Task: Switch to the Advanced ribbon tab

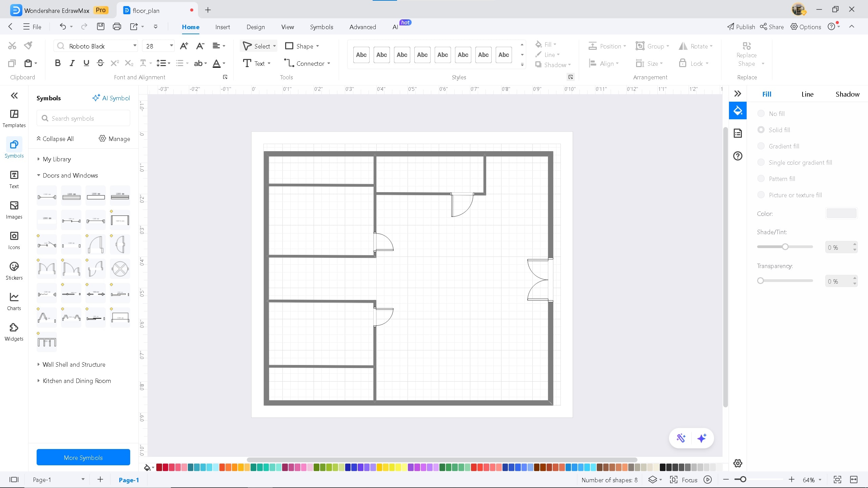Action: click(362, 27)
